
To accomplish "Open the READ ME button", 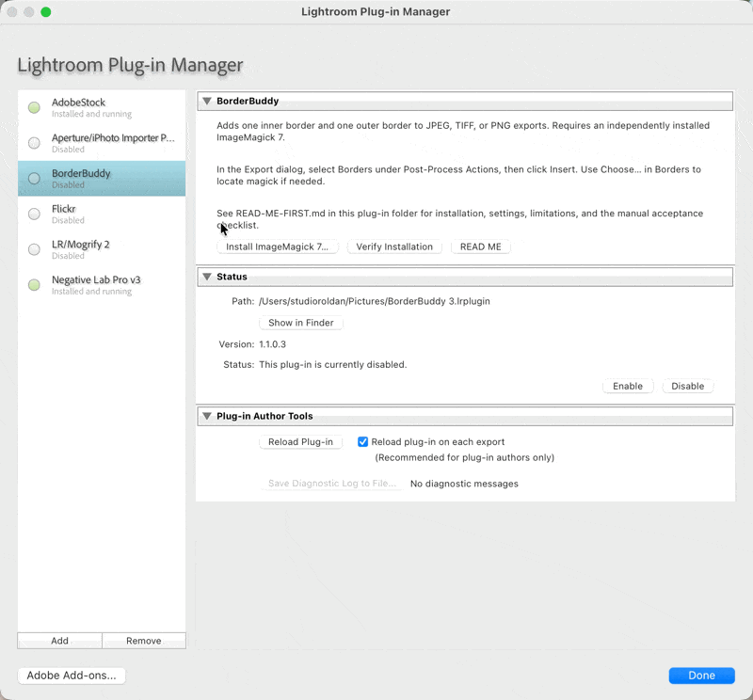I will pos(481,247).
